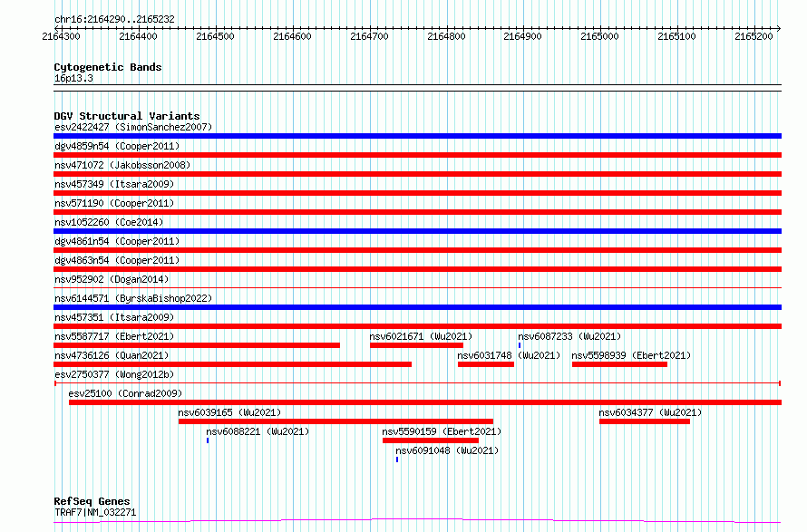Click red bar under nsv6034377 (Wu2021)
Screen dimensions: 807x532
pos(645,421)
